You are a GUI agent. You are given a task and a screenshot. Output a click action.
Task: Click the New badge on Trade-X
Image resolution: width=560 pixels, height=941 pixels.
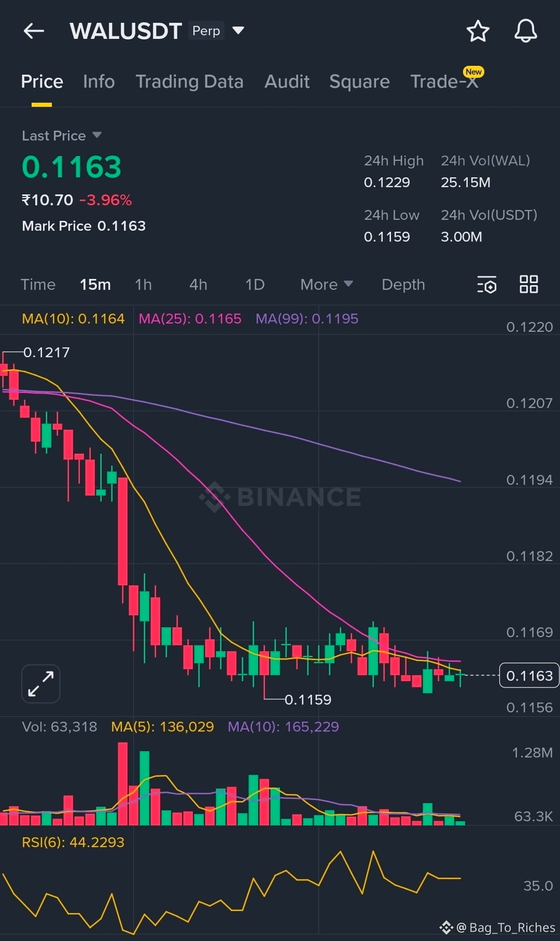tap(473, 72)
